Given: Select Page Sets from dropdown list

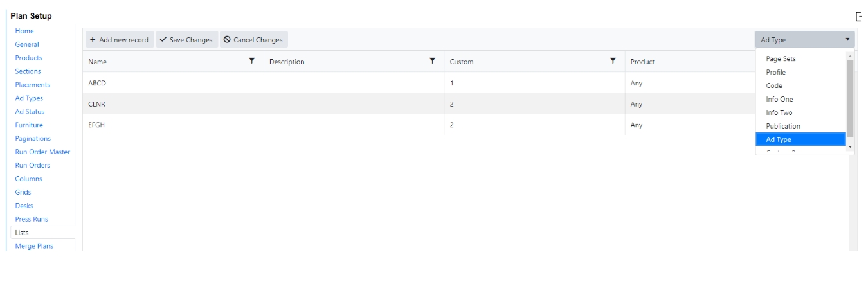Looking at the screenshot, I should coord(781,58).
